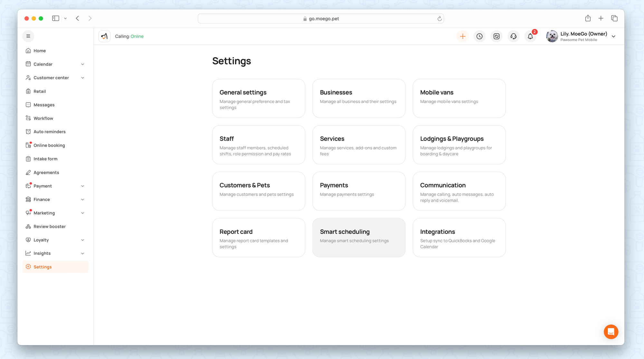Open the Staff settings card
Screen dimensions: 644x359
258,145
